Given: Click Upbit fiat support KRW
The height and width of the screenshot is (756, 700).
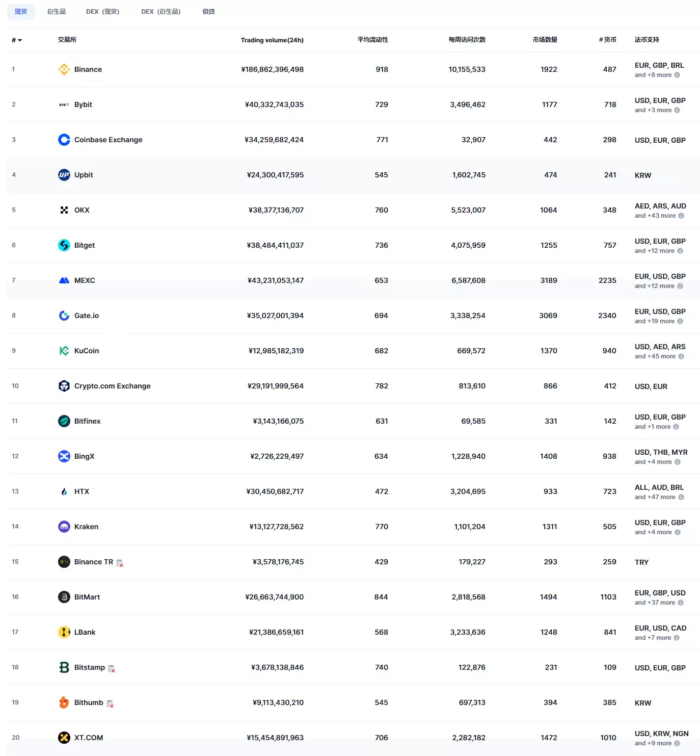Looking at the screenshot, I should coord(643,175).
